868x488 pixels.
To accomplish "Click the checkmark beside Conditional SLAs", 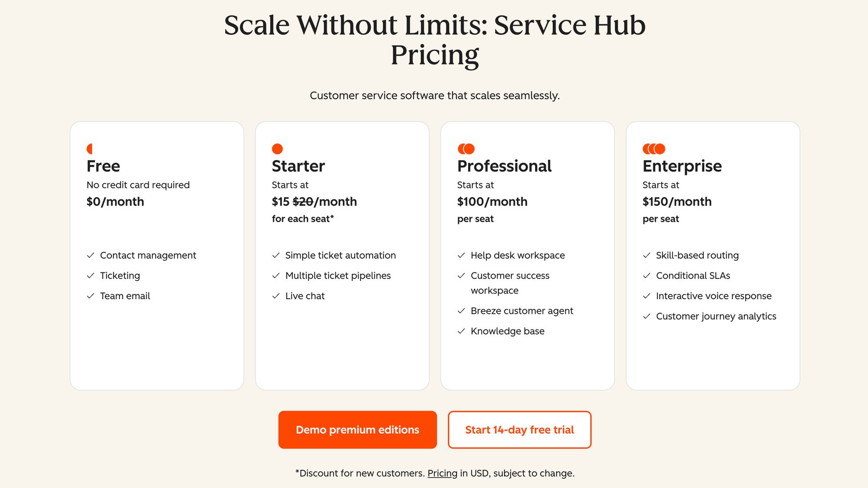I will pos(647,275).
